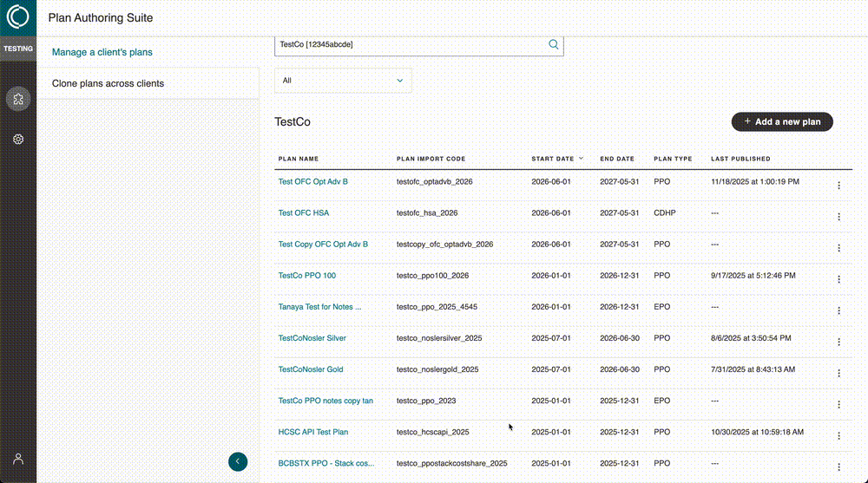Open the puzzle-piece plans icon in sidebar
This screenshot has height=483, width=868.
(x=18, y=99)
